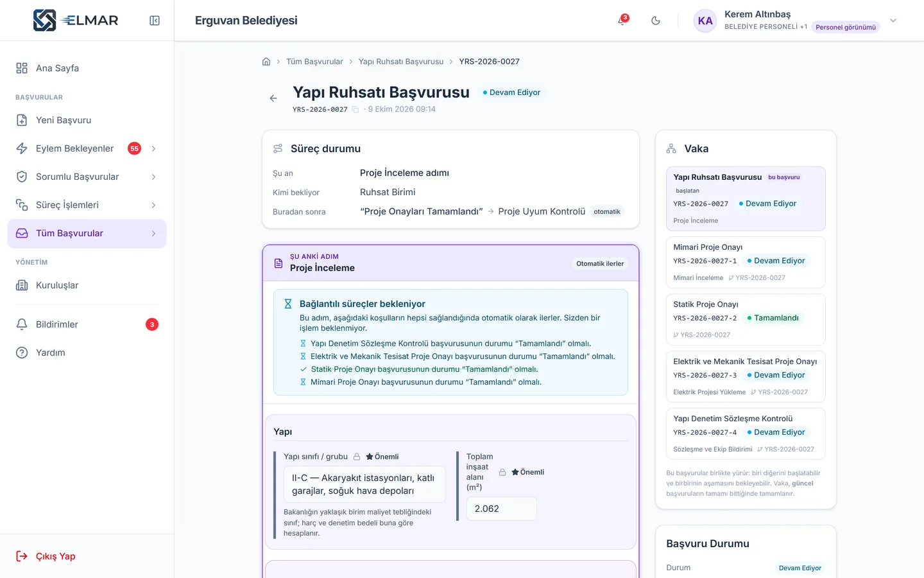Click lock icon next to Toplam inşaat alanı

coord(502,472)
